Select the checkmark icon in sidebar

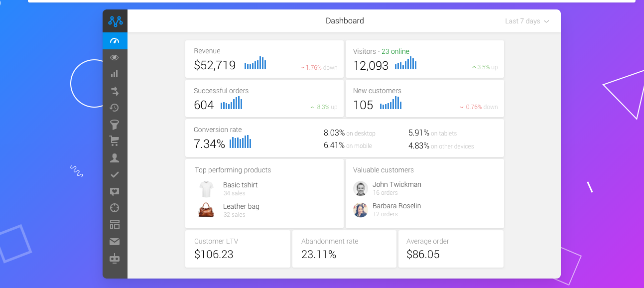[x=115, y=174]
